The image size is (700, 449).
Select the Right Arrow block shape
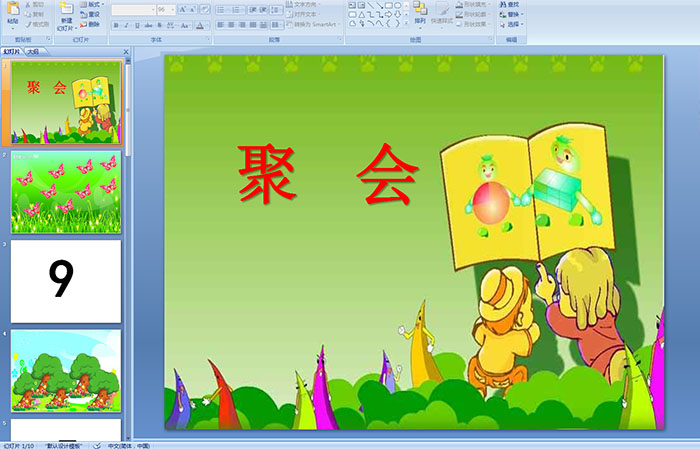(x=388, y=14)
